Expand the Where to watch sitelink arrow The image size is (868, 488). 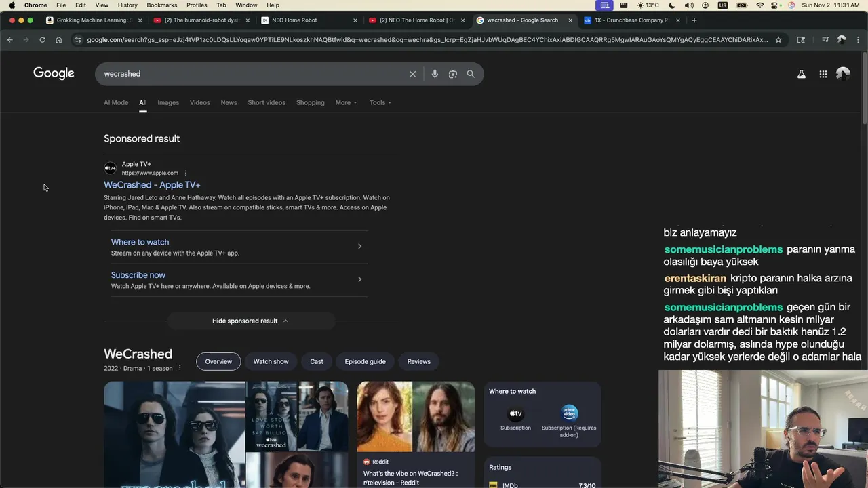359,246
